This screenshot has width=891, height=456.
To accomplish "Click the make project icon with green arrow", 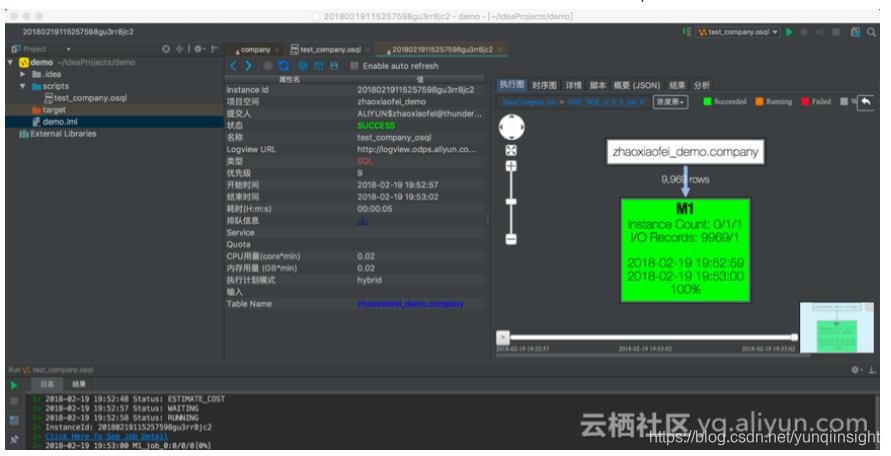I will tap(686, 32).
